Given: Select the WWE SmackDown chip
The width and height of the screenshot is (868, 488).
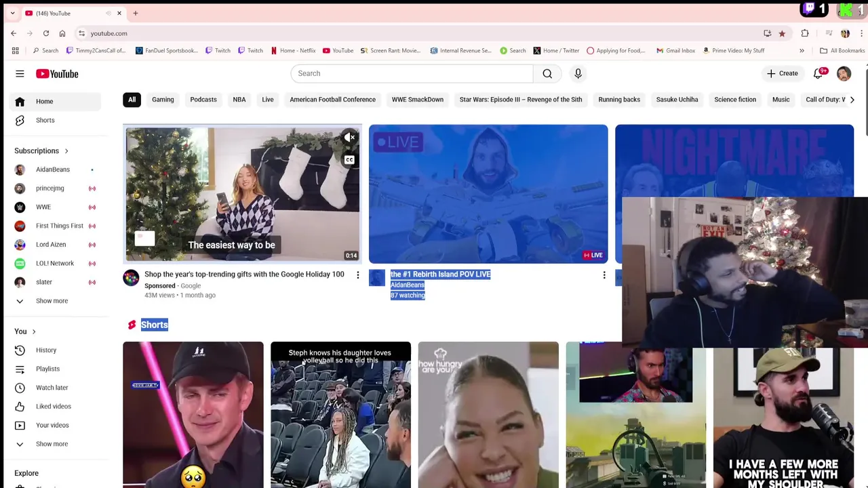Looking at the screenshot, I should point(418,100).
